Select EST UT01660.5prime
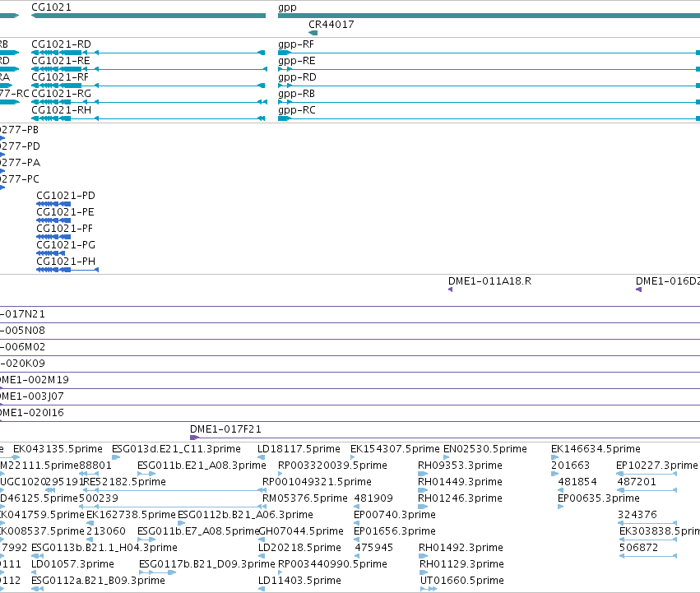Viewport: 700px width, 593px height. (461, 581)
